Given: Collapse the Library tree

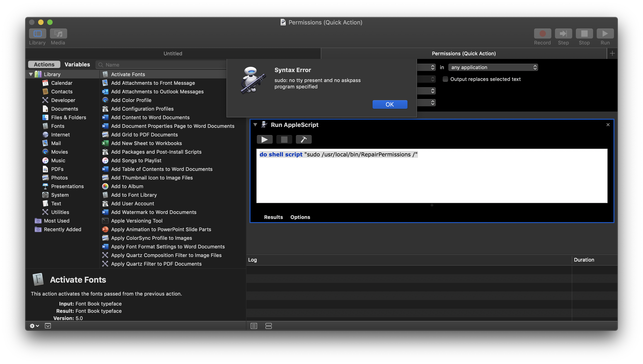Looking at the screenshot, I should tap(31, 74).
